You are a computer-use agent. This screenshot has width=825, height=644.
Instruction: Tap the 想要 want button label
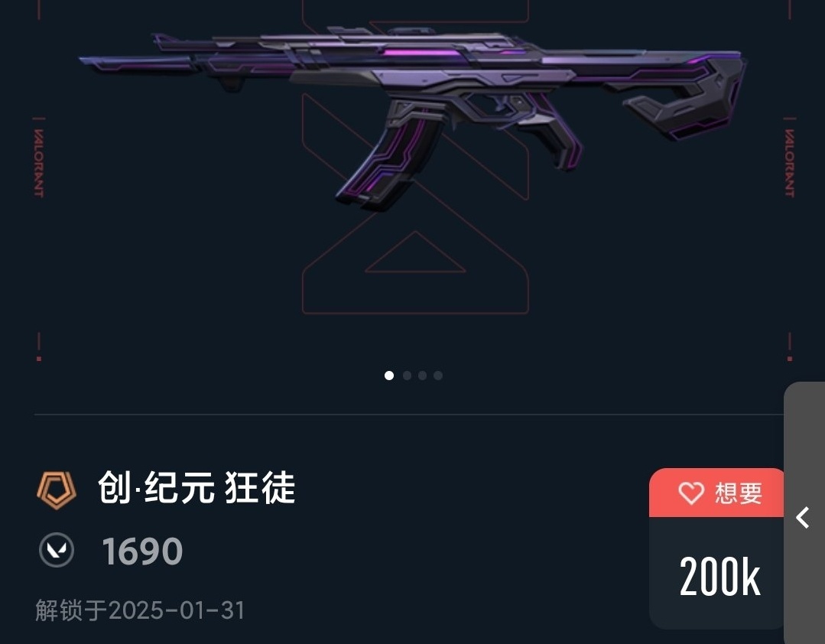point(738,493)
